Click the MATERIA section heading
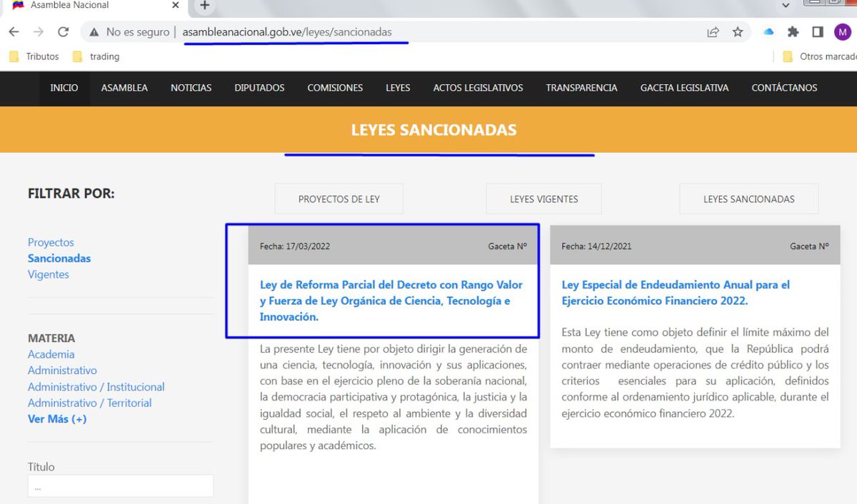 tap(51, 338)
